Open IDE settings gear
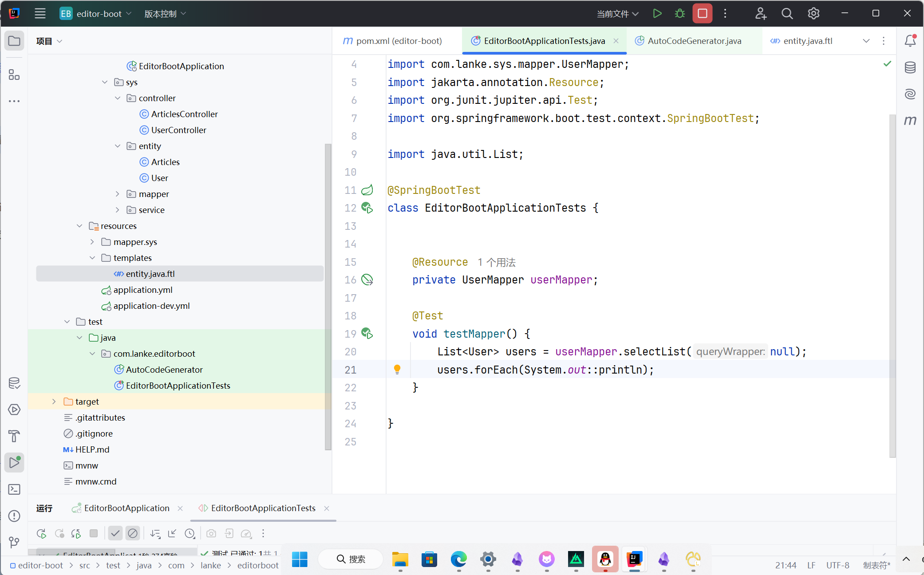This screenshot has height=575, width=924. (x=813, y=14)
